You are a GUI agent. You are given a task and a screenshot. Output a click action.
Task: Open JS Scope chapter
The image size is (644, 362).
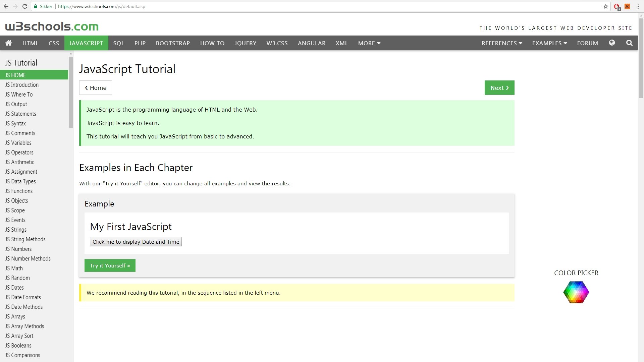[34, 210]
